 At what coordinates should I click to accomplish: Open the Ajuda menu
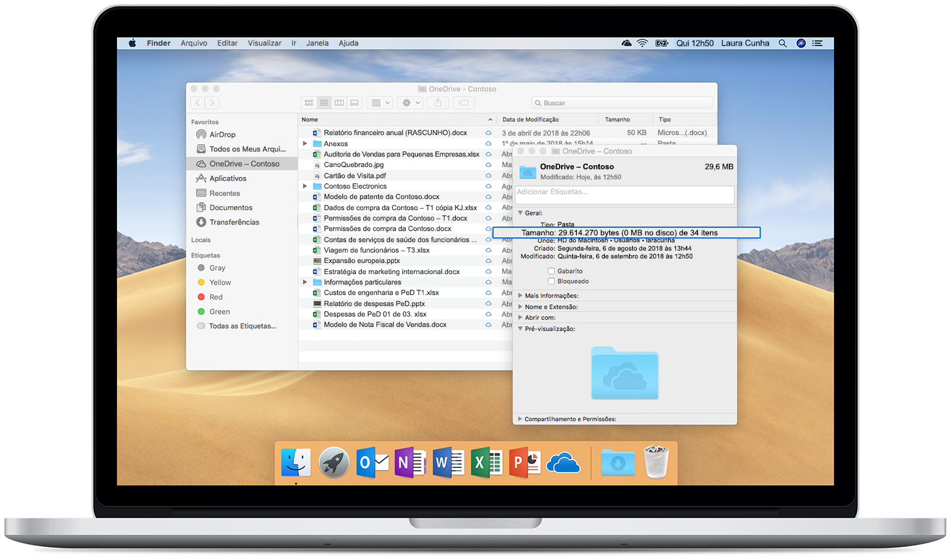click(348, 43)
